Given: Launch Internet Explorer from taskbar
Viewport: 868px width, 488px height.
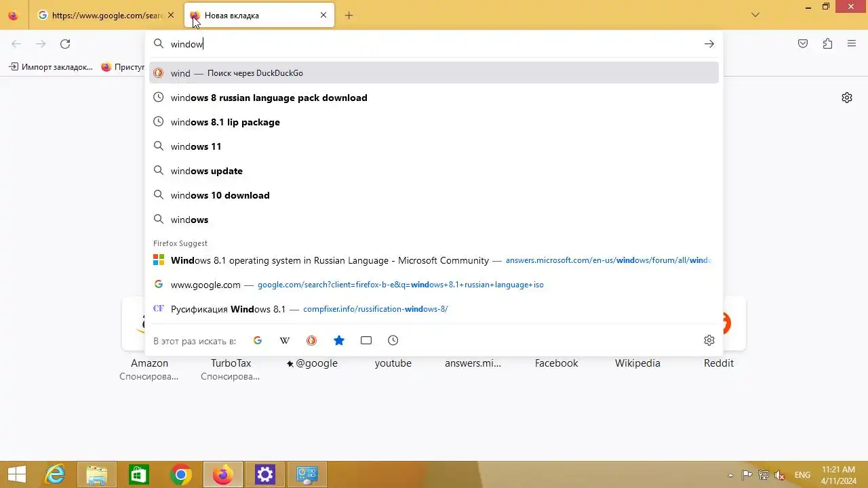Looking at the screenshot, I should [55, 474].
